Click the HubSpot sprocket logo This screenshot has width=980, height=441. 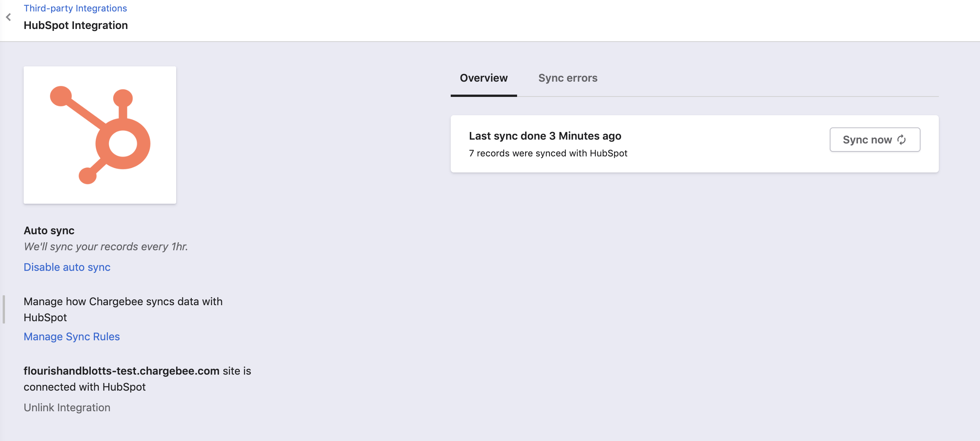100,135
